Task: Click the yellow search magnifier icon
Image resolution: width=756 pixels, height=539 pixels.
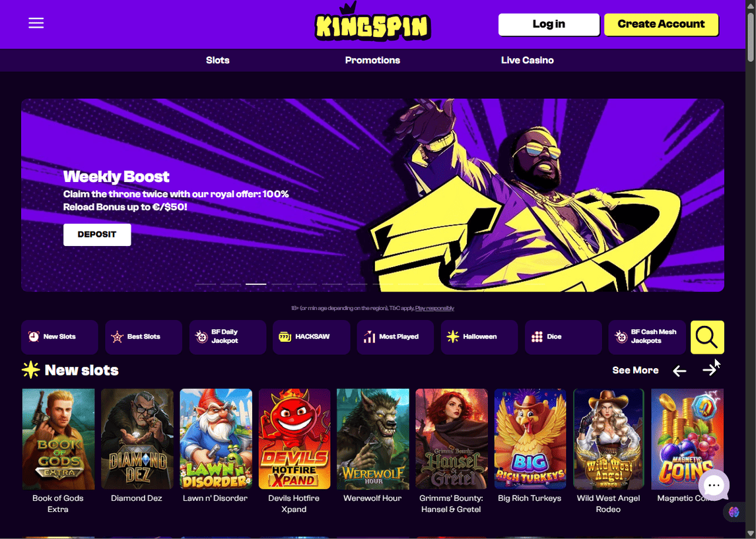Action: (x=707, y=337)
